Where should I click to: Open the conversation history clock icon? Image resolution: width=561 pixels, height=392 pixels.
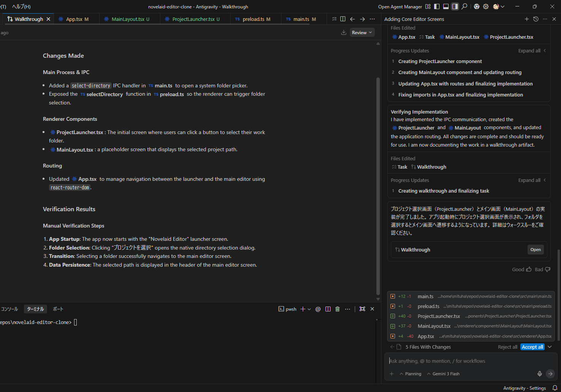pyautogui.click(x=536, y=19)
